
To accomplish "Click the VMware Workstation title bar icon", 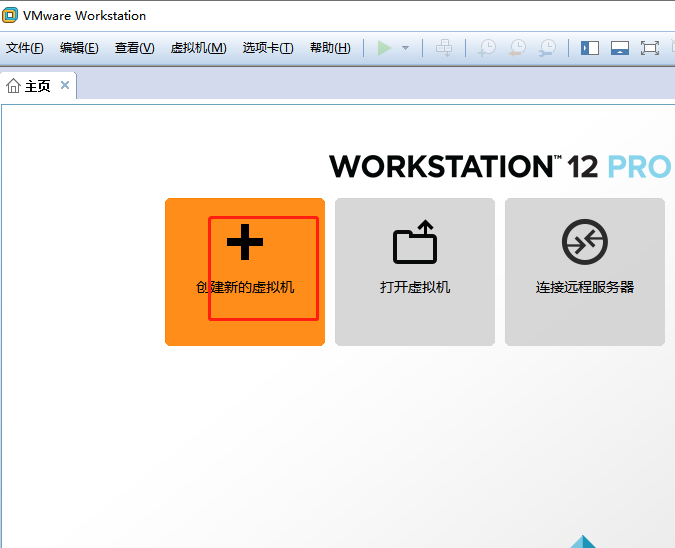I will (9, 15).
